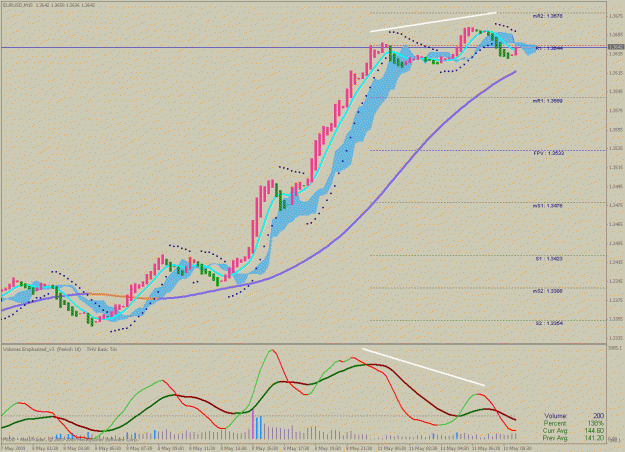This screenshot has width=625, height=452.
Task: Click the 7 May 2009 time axis label
Action: (x=12, y=448)
